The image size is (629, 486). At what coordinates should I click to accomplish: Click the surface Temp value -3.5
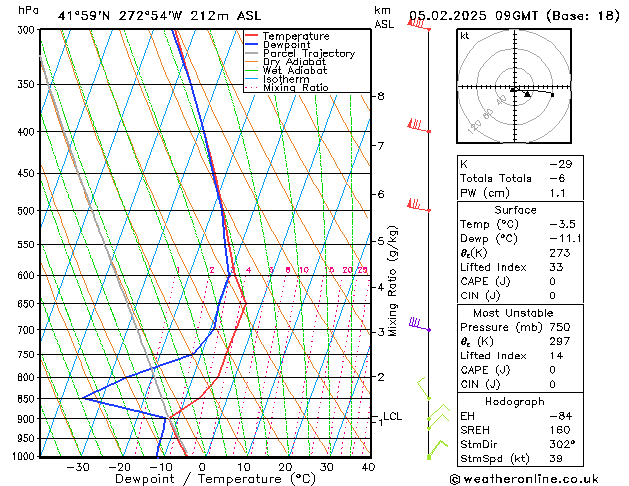(x=562, y=224)
